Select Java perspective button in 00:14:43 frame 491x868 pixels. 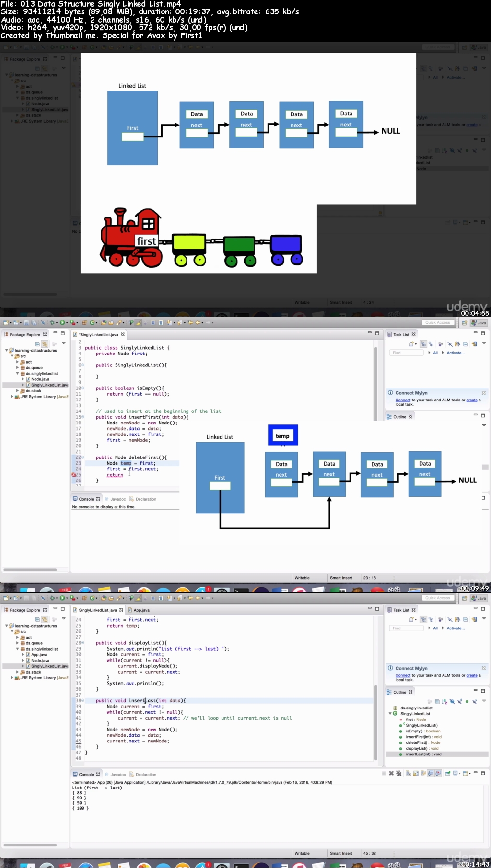(x=479, y=598)
